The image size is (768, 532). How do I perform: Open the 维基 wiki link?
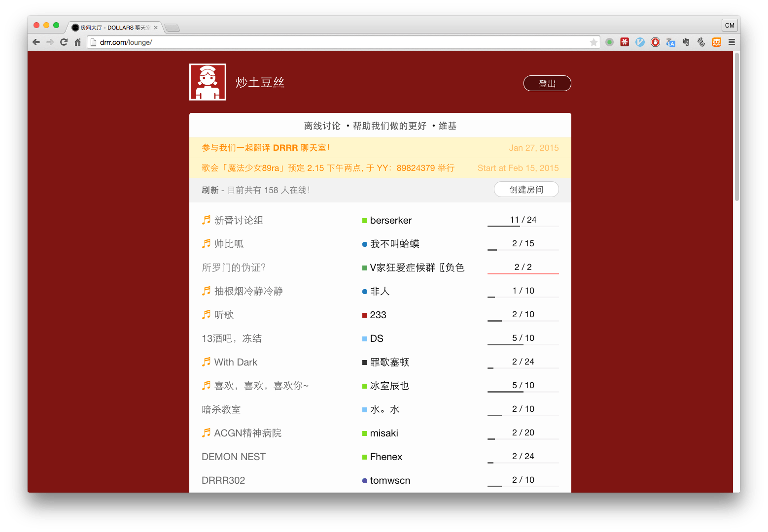[448, 126]
